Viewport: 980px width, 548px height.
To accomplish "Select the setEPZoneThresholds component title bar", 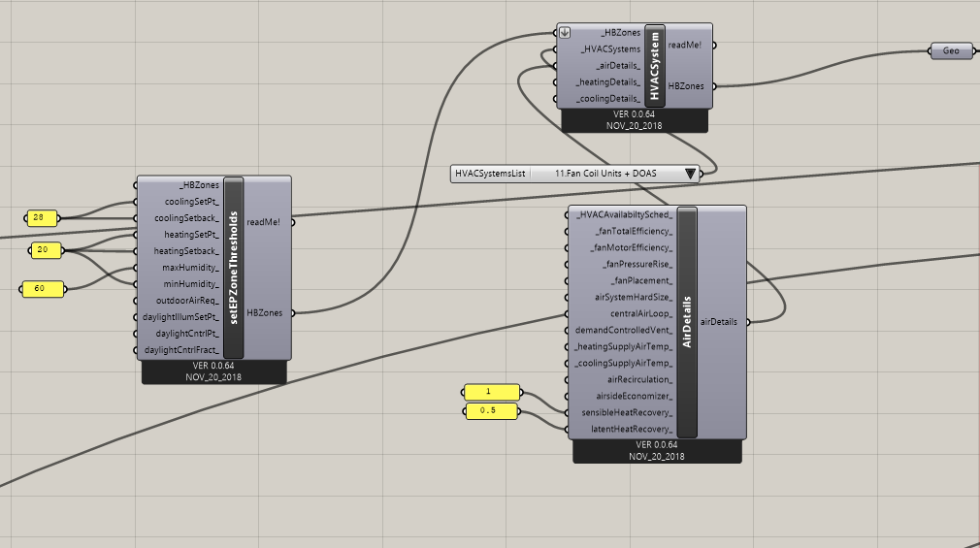I will pyautogui.click(x=233, y=268).
